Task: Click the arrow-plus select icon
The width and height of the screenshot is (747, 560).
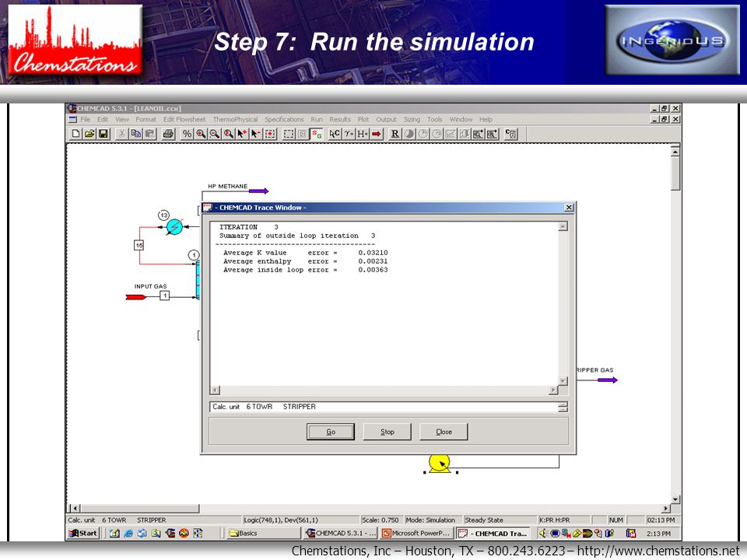Action: pyautogui.click(x=243, y=134)
